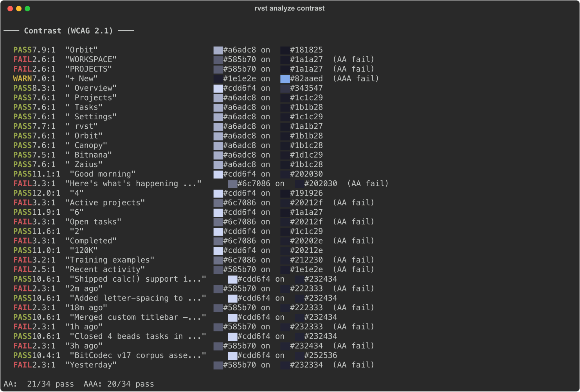The width and height of the screenshot is (580, 392).
Task: Click the #cdd6f4 swatch in "Good morning" row
Action: pyautogui.click(x=218, y=174)
